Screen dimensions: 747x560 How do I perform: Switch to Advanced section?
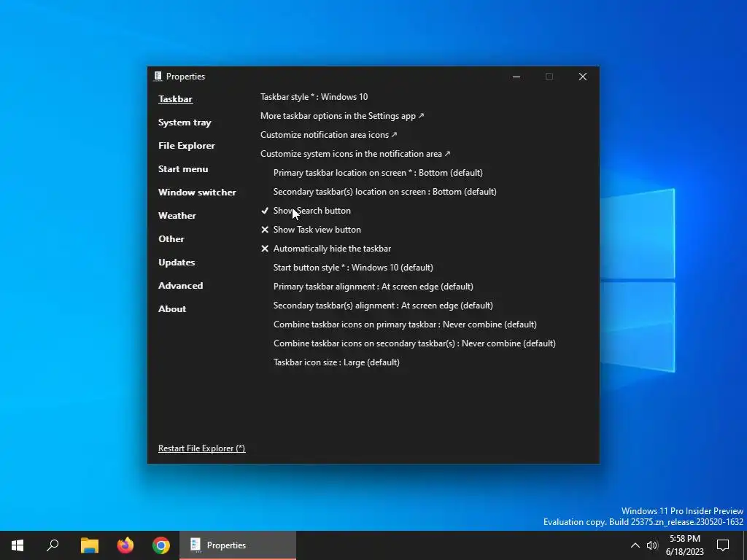click(180, 286)
